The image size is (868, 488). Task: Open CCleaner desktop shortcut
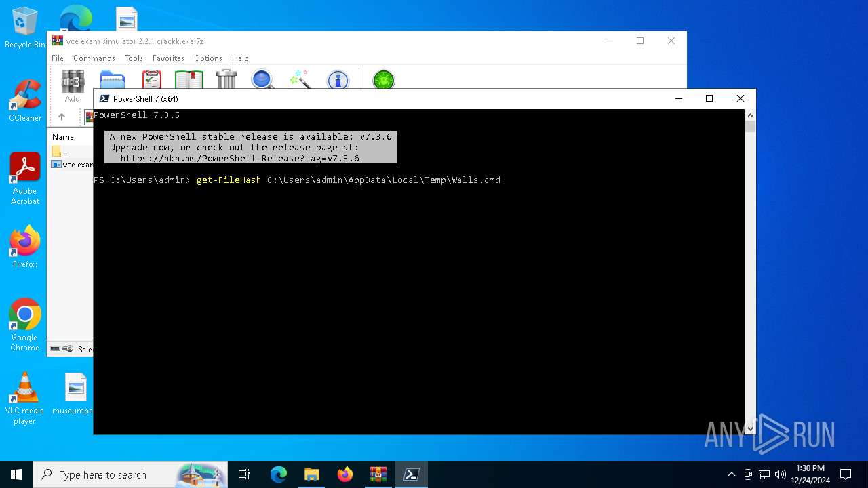point(25,102)
